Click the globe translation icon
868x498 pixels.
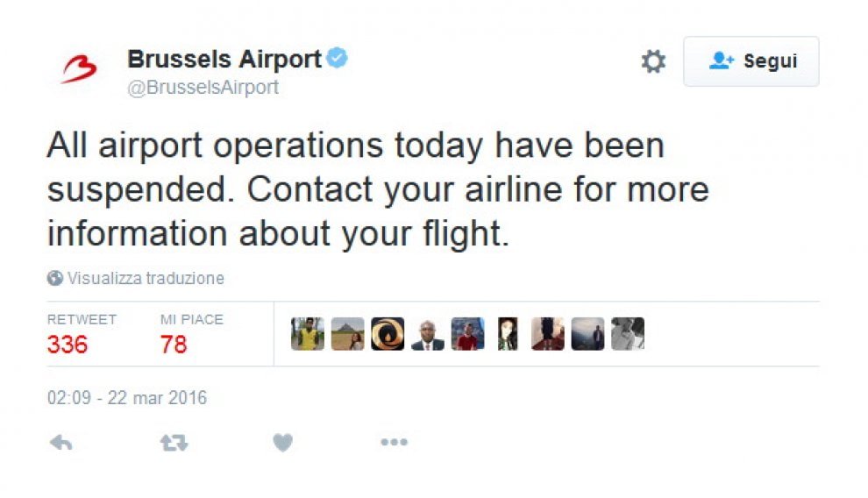click(x=55, y=278)
